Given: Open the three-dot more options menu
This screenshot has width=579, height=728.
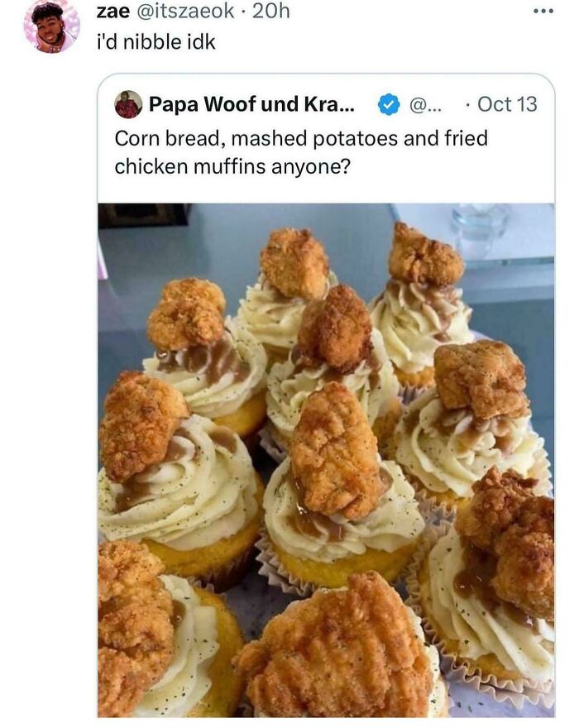Looking at the screenshot, I should pyautogui.click(x=542, y=12).
